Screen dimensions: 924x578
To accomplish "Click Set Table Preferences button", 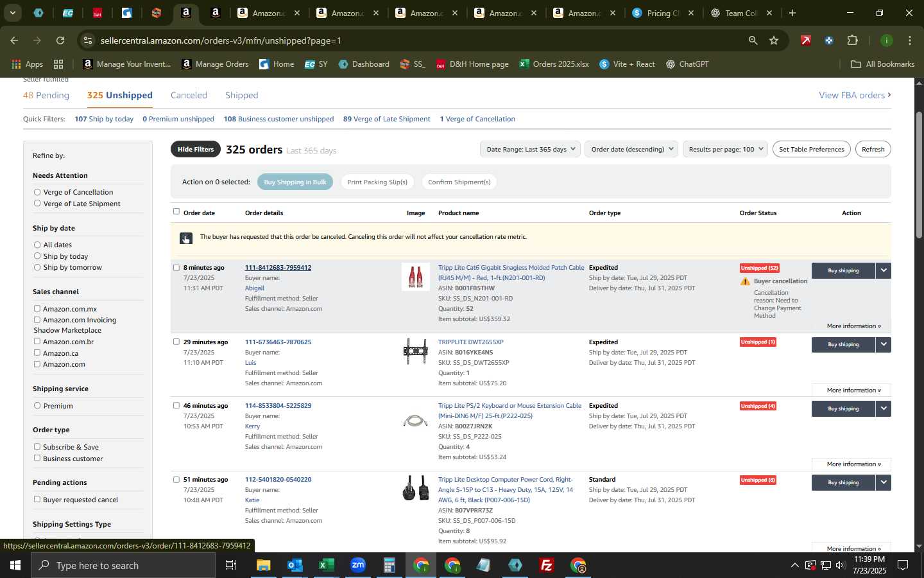I will point(812,149).
